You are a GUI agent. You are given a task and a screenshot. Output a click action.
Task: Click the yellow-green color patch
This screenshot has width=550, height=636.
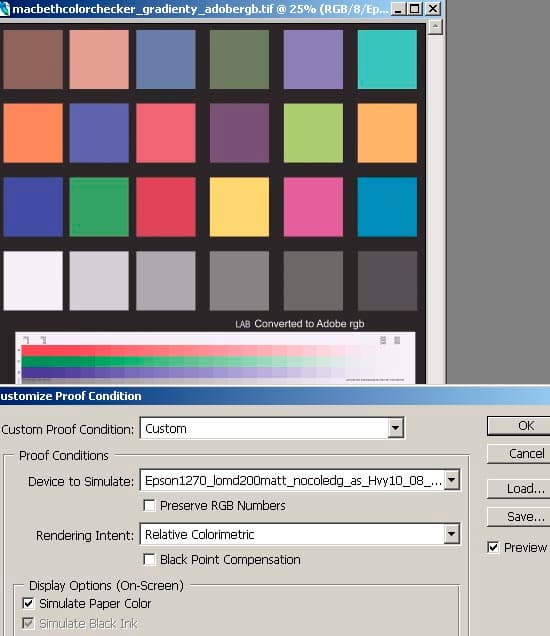[313, 133]
